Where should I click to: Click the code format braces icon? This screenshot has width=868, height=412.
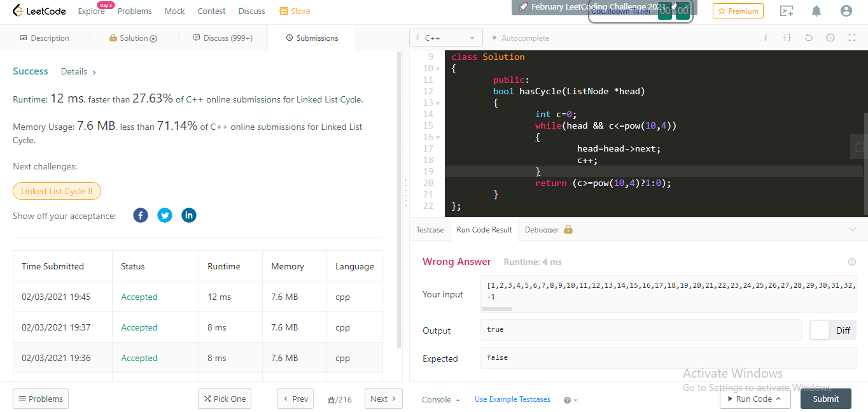pyautogui.click(x=787, y=38)
